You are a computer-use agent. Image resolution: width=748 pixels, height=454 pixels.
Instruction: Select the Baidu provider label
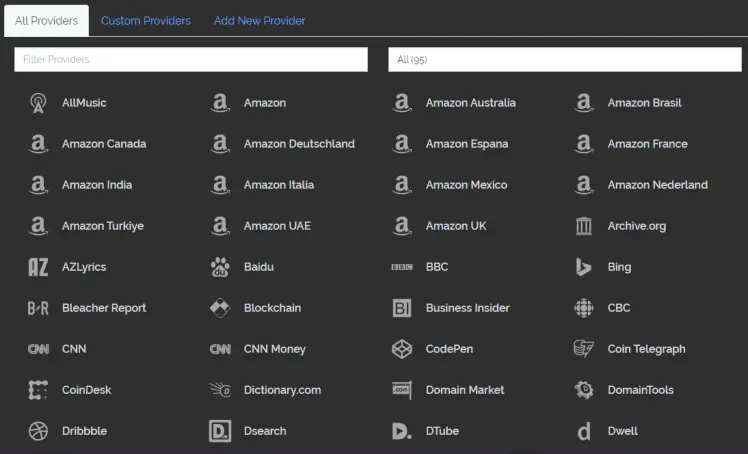pyautogui.click(x=259, y=267)
